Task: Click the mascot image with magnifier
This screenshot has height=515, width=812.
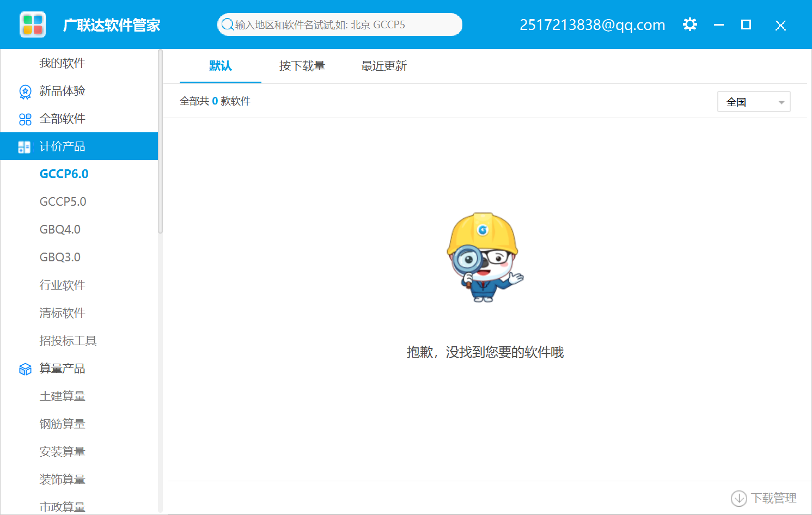Action: [x=485, y=257]
